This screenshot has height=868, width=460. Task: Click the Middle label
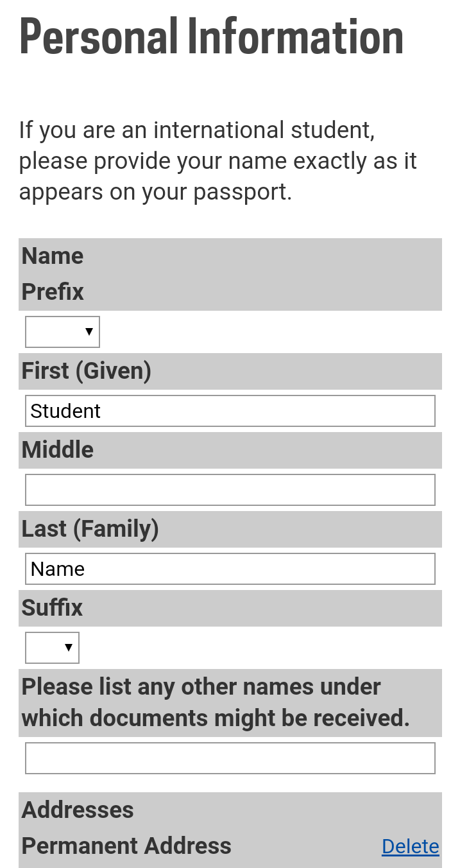[58, 450]
